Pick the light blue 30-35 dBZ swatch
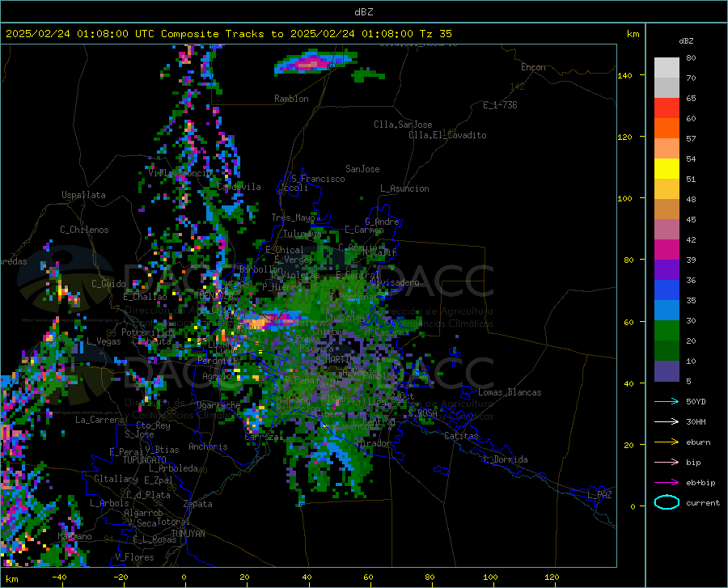 pyautogui.click(x=667, y=311)
